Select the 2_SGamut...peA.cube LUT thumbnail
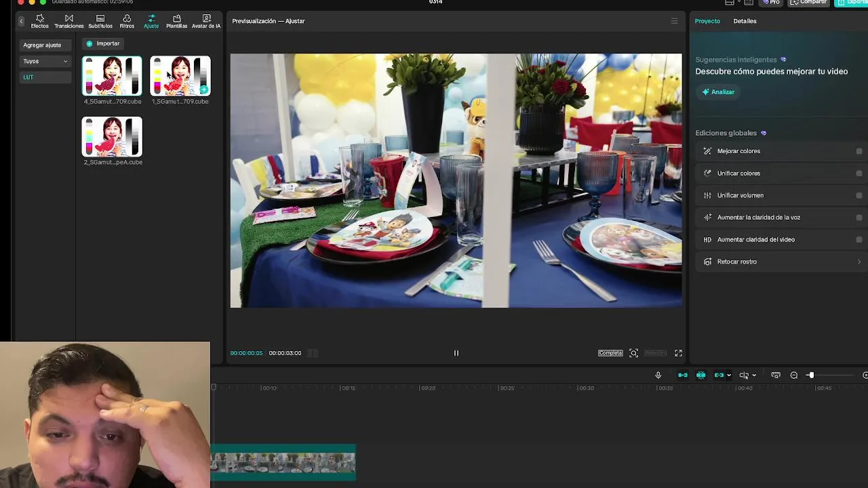Screen dimensions: 868x488 112,136
